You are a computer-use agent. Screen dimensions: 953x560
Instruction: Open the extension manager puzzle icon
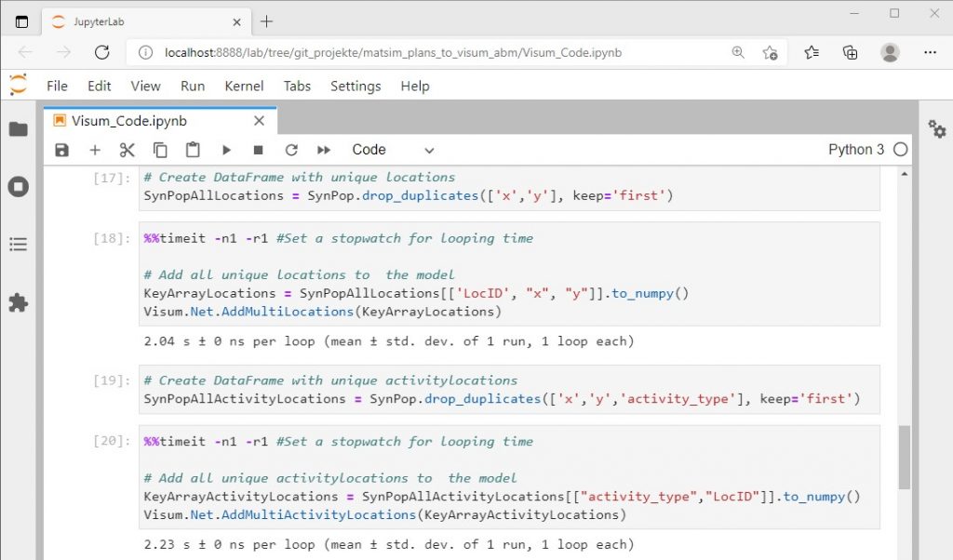(x=19, y=302)
